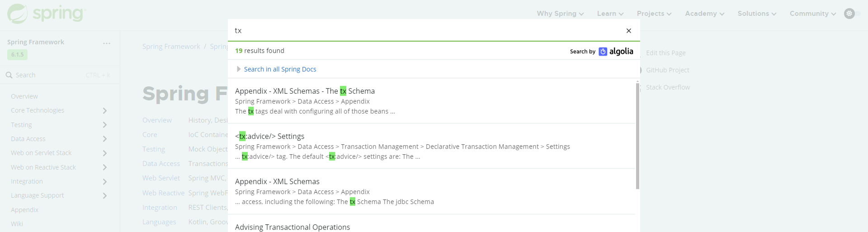Select the 6.1.5 version badge
The height and width of the screenshot is (232, 868).
point(17,55)
